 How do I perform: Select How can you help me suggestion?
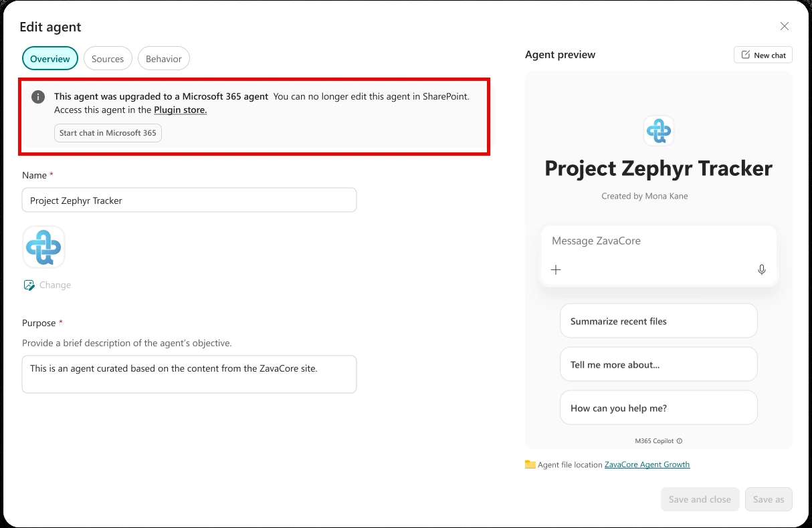pyautogui.click(x=659, y=408)
